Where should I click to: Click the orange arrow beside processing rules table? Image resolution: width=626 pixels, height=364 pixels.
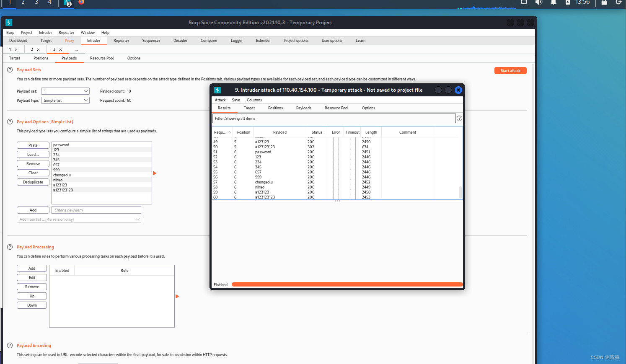coord(177,296)
